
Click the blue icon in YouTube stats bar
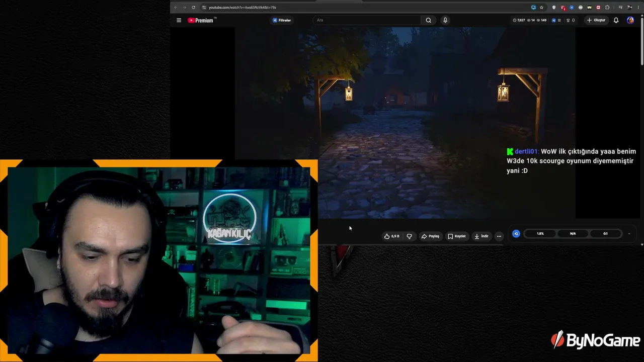pos(554,20)
